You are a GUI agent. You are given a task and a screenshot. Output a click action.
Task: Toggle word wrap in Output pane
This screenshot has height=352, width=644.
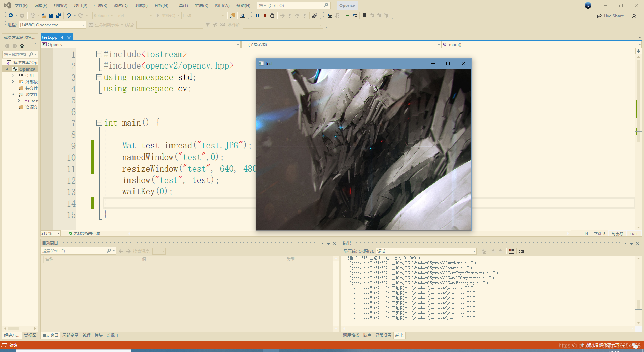tap(521, 251)
